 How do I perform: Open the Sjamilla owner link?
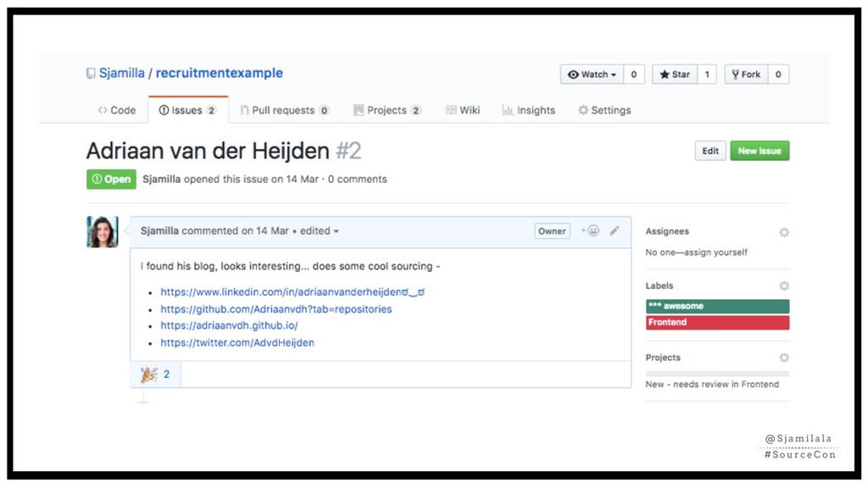(x=122, y=73)
